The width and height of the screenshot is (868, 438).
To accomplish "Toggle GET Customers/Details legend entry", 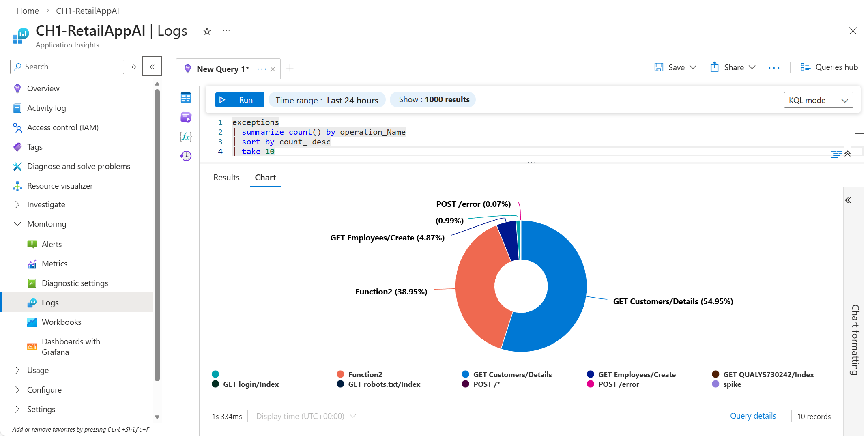I will click(512, 374).
